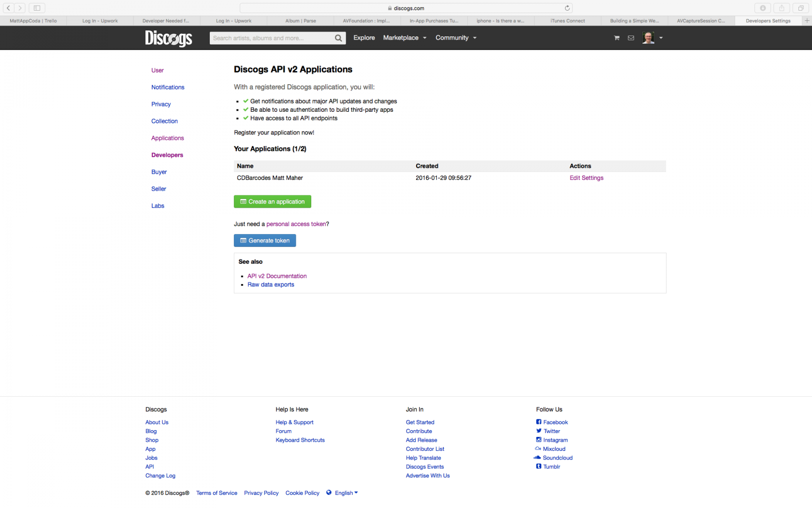Open the API v2 Documentation link
The image size is (812, 508).
(277, 276)
